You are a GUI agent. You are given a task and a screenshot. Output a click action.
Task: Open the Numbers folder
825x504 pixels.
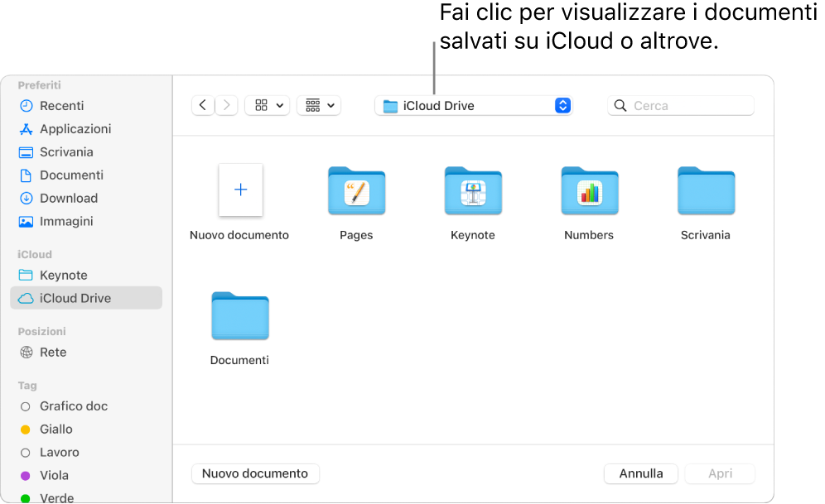click(x=589, y=191)
